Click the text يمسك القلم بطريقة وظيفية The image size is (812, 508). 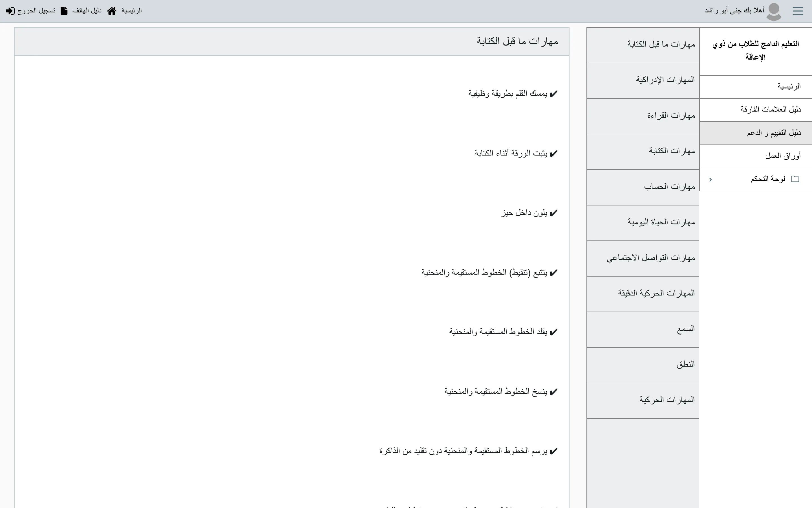point(508,93)
